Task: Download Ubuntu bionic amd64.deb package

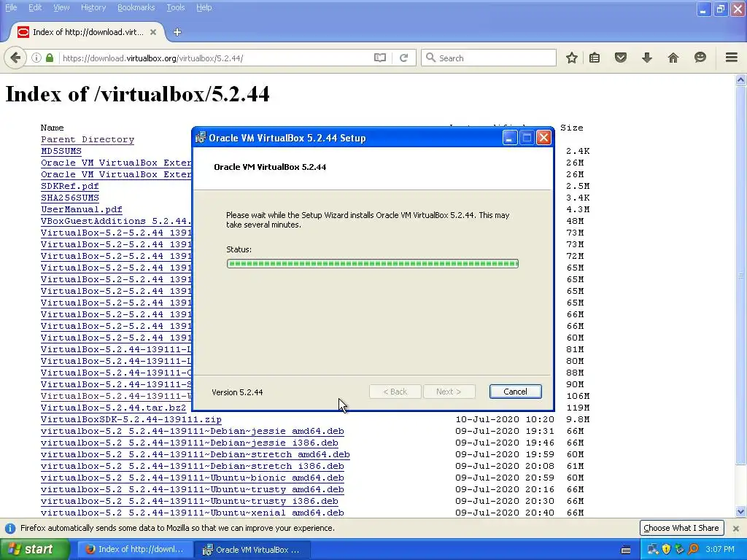Action: pyautogui.click(x=192, y=478)
